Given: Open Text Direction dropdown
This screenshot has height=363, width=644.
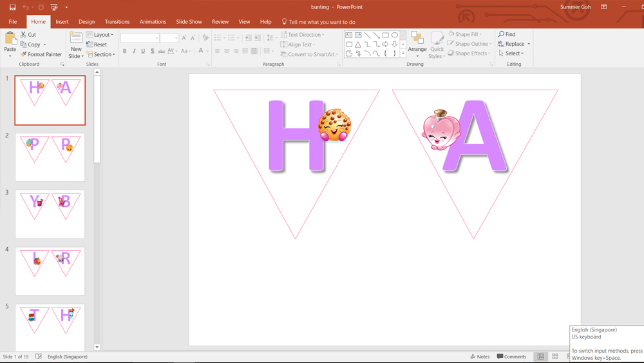Looking at the screenshot, I should coord(302,35).
